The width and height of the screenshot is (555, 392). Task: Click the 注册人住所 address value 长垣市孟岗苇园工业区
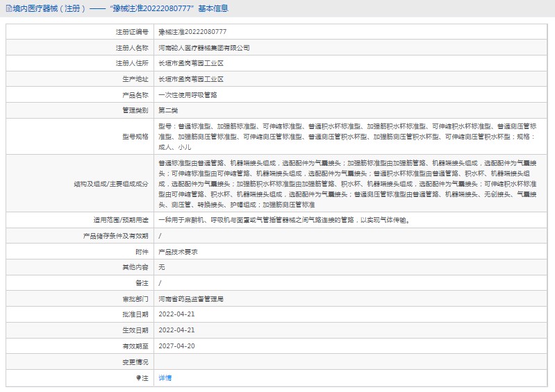coord(191,63)
